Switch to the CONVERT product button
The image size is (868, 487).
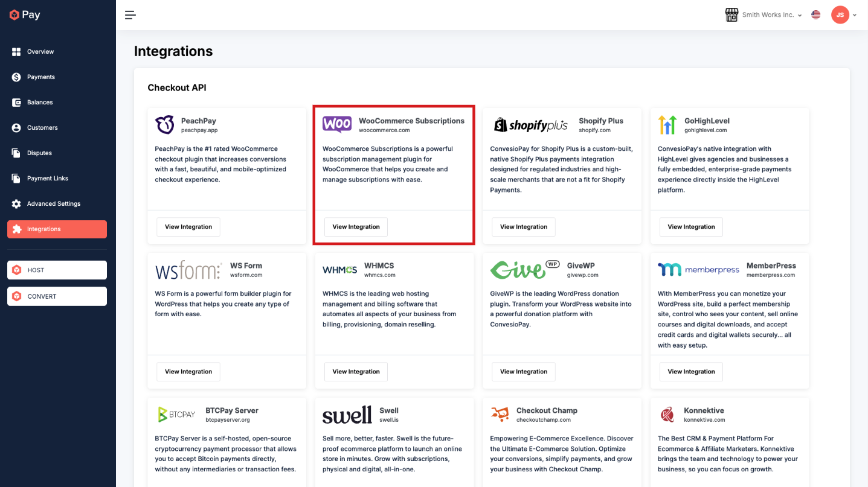[57, 296]
